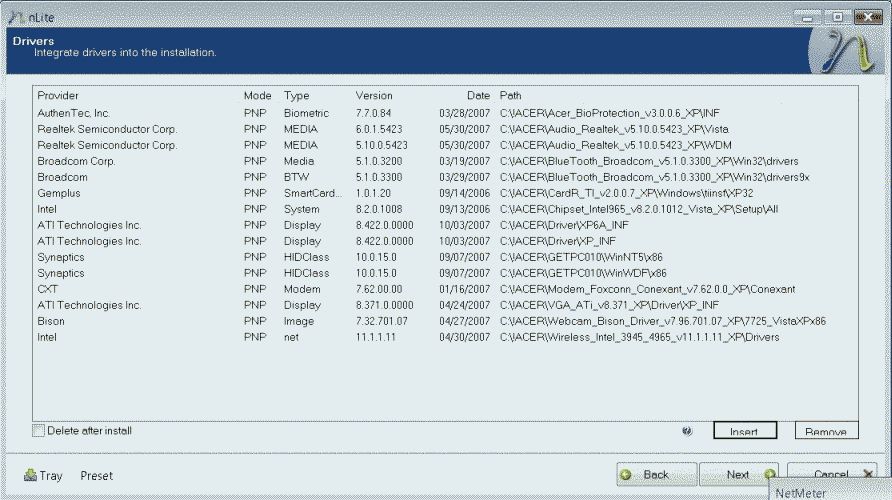Click the CardR_TI path cell
The image size is (892, 500).
(626, 193)
